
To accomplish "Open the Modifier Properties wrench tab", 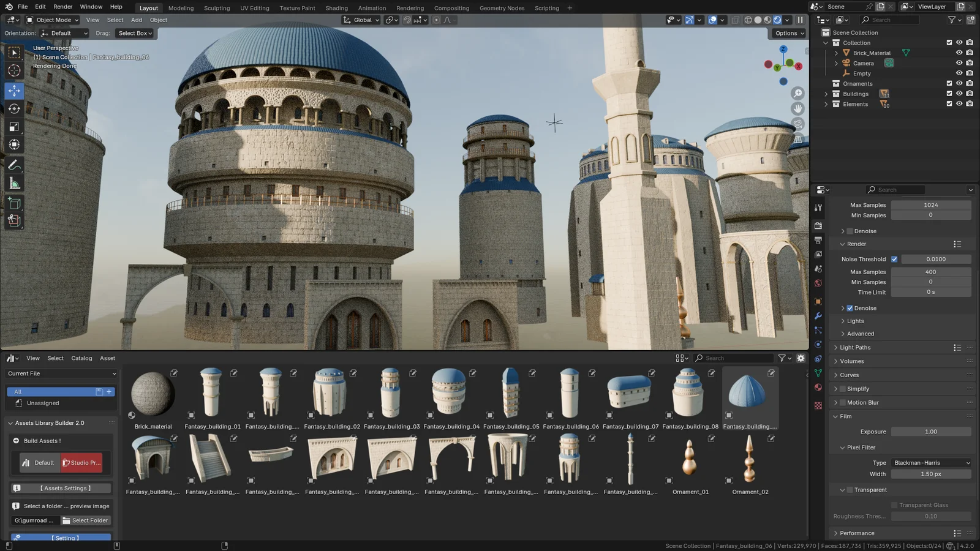I will [x=818, y=317].
